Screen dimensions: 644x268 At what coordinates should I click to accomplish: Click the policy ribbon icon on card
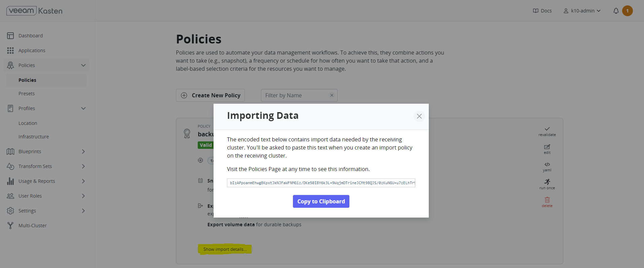[x=187, y=134]
